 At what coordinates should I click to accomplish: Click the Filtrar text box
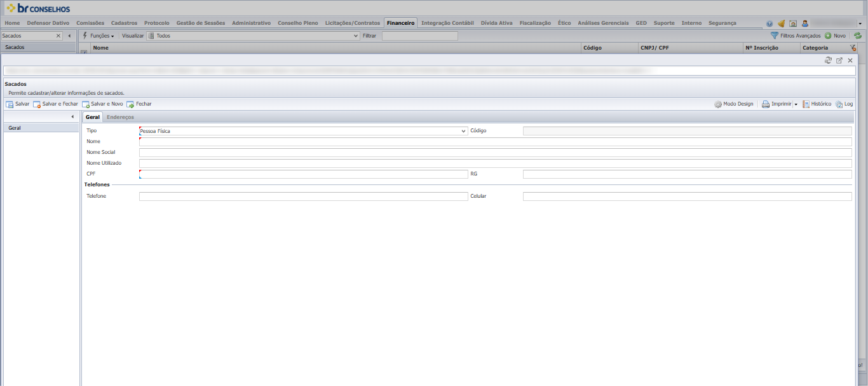click(419, 36)
